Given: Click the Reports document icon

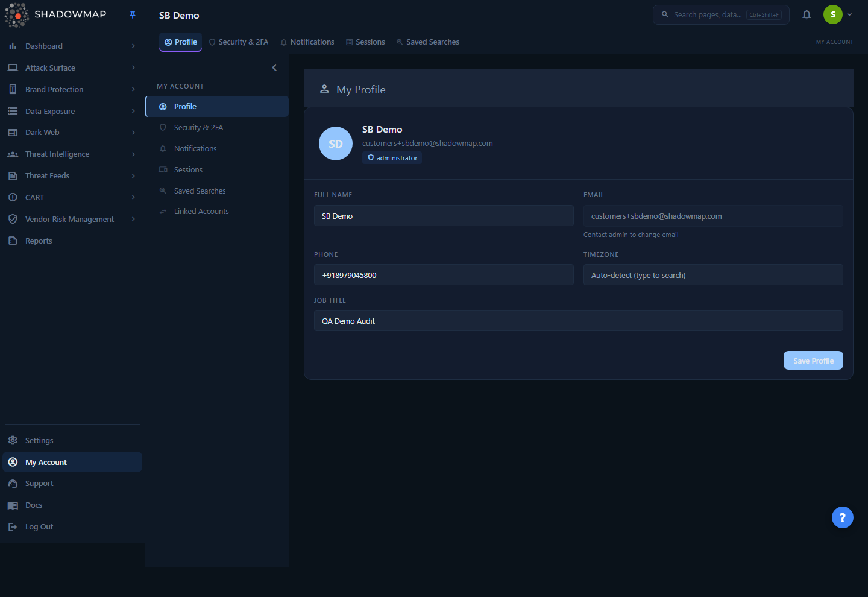Looking at the screenshot, I should pos(13,241).
